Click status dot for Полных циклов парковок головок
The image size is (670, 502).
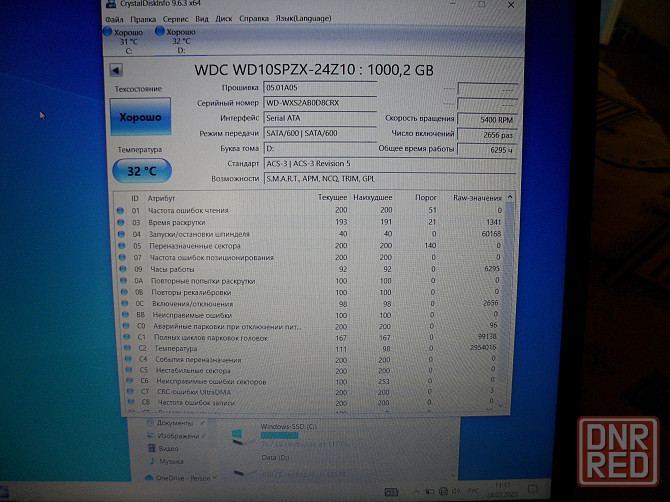click(127, 337)
